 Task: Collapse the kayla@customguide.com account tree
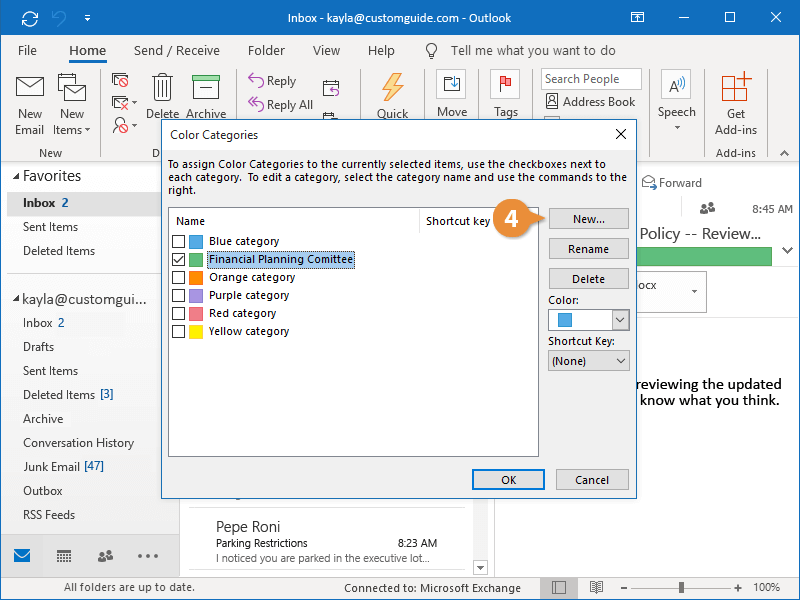(x=16, y=298)
